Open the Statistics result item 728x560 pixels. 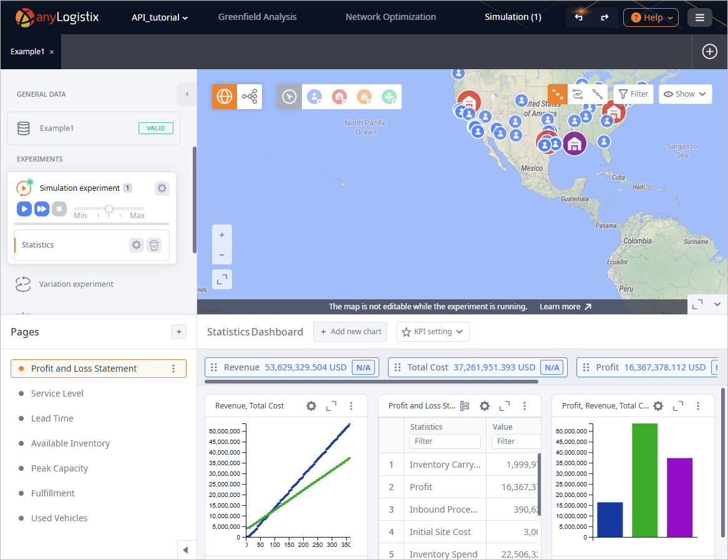pos(37,244)
